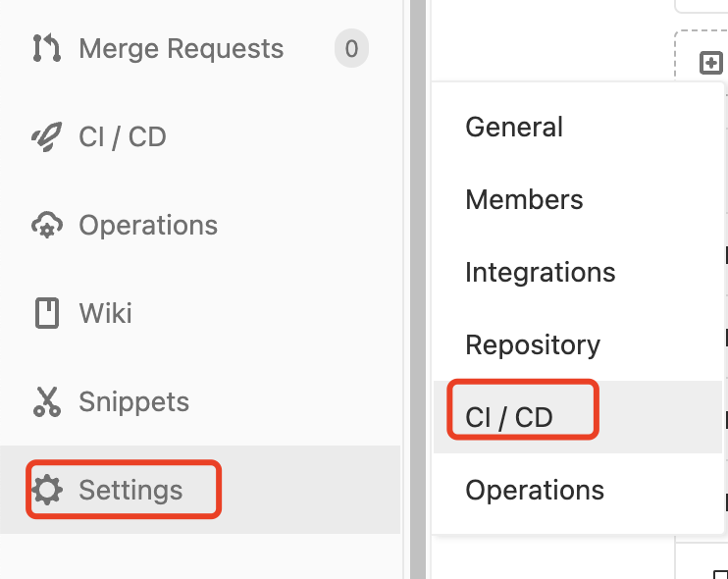The image size is (728, 579).
Task: Go to Repository settings in the flyout
Action: click(533, 344)
